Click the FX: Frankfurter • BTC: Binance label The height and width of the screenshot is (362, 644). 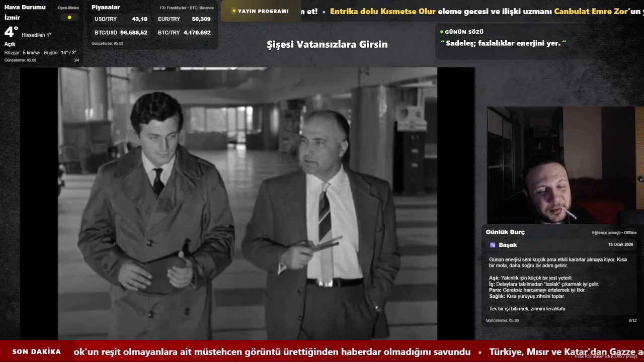[x=187, y=8]
